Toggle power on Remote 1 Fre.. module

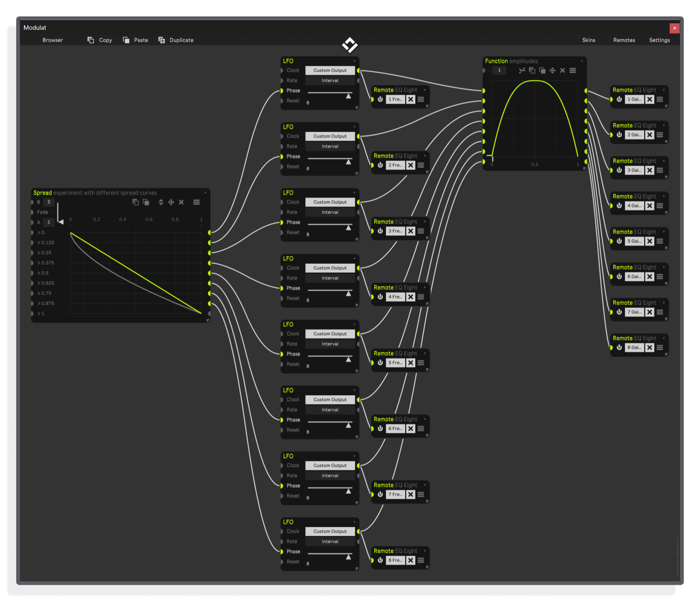coord(380,99)
